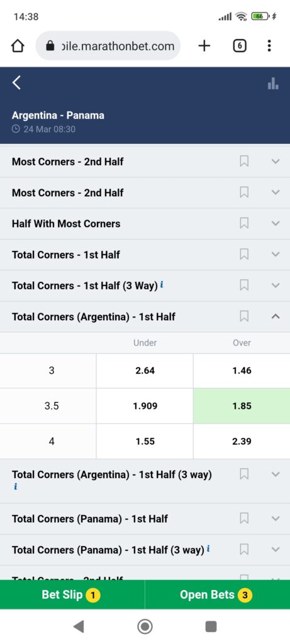The width and height of the screenshot is (290, 644).
Task: Expand Total Corners (Panama) - 1st Half market
Action: [x=276, y=518]
